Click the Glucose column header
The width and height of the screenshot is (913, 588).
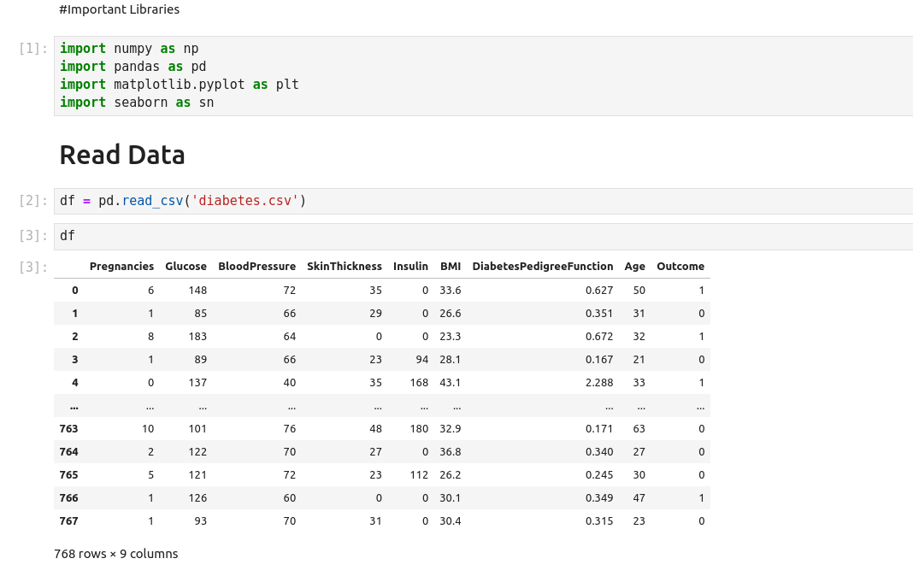pyautogui.click(x=186, y=267)
